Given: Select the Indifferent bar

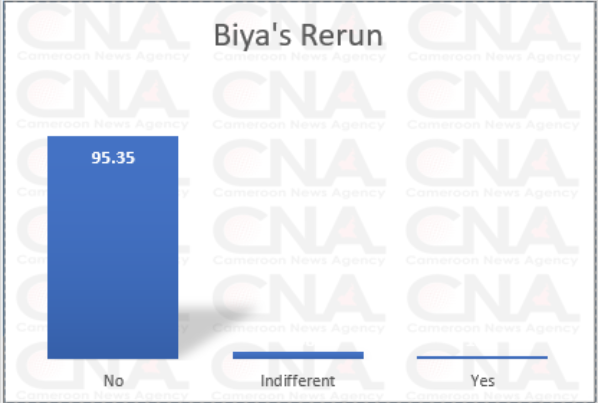Looking at the screenshot, I should tap(298, 355).
